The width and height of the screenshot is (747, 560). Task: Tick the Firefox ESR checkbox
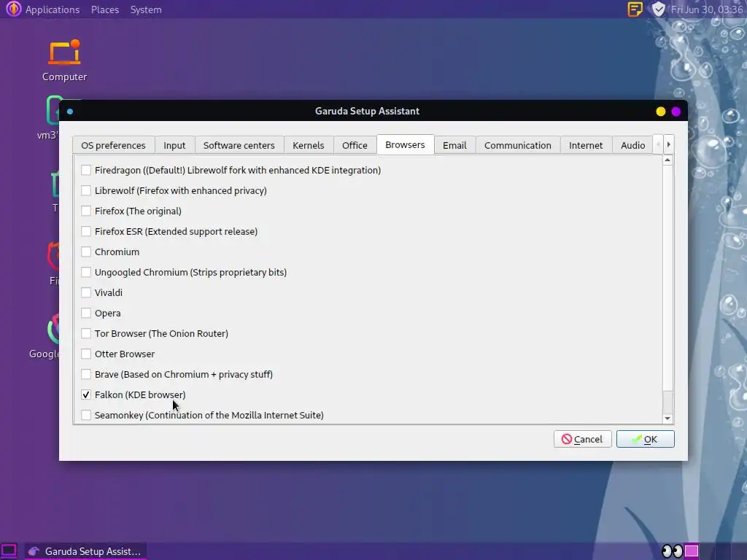point(86,231)
